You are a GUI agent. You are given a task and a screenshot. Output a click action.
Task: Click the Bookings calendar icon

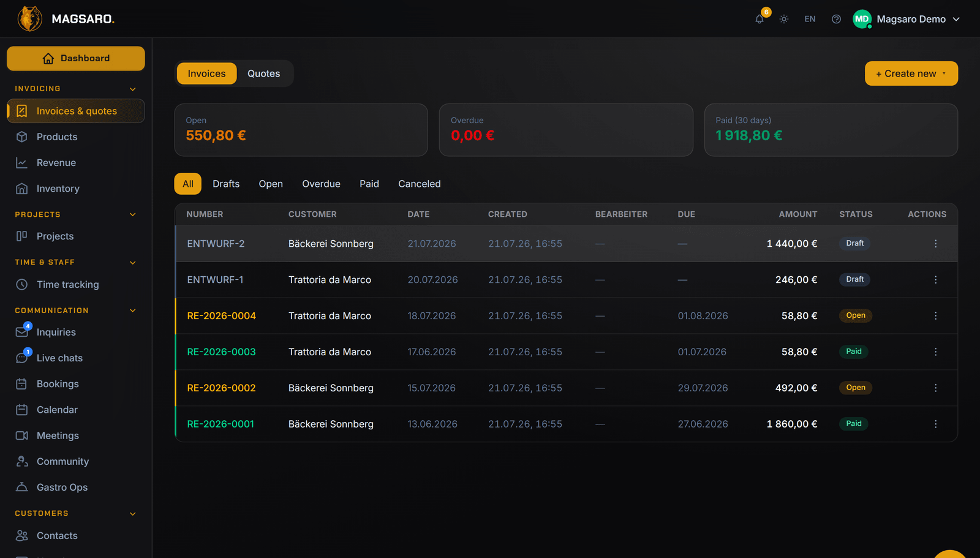pos(22,384)
